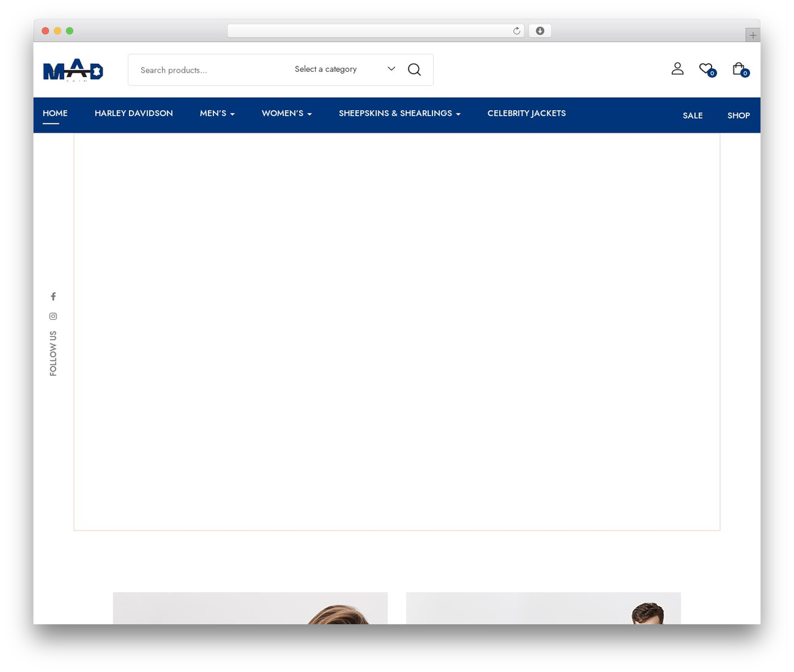This screenshot has width=794, height=672.
Task: Visit the Instagram profile icon
Action: (x=53, y=316)
